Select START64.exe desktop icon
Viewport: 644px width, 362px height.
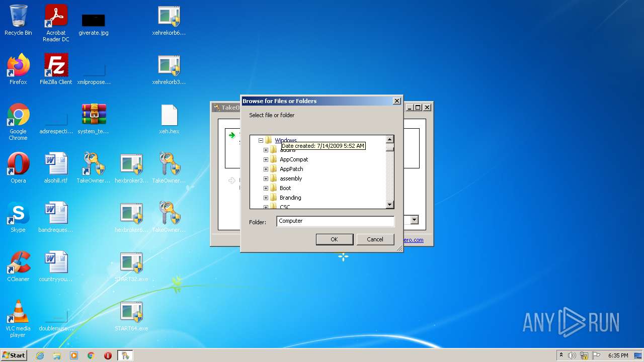point(131,316)
